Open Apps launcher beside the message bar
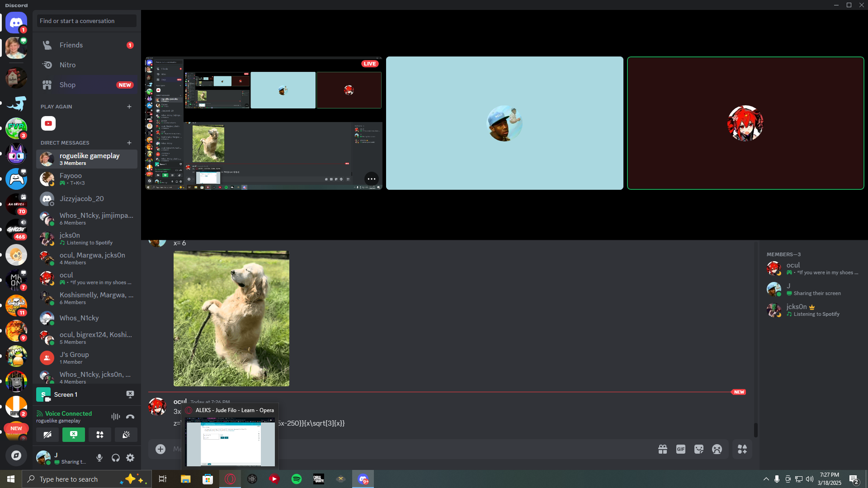The width and height of the screenshot is (868, 488). pyautogui.click(x=742, y=449)
